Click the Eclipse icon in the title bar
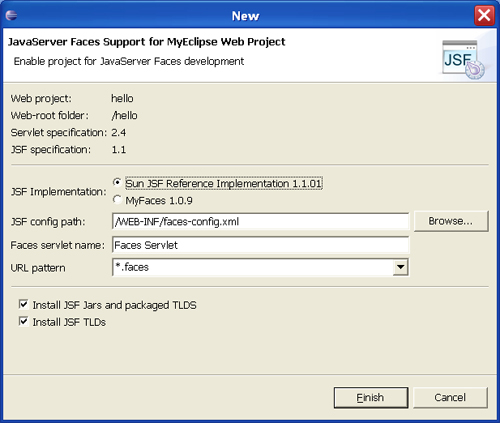This screenshot has width=500, height=423. pos(11,15)
